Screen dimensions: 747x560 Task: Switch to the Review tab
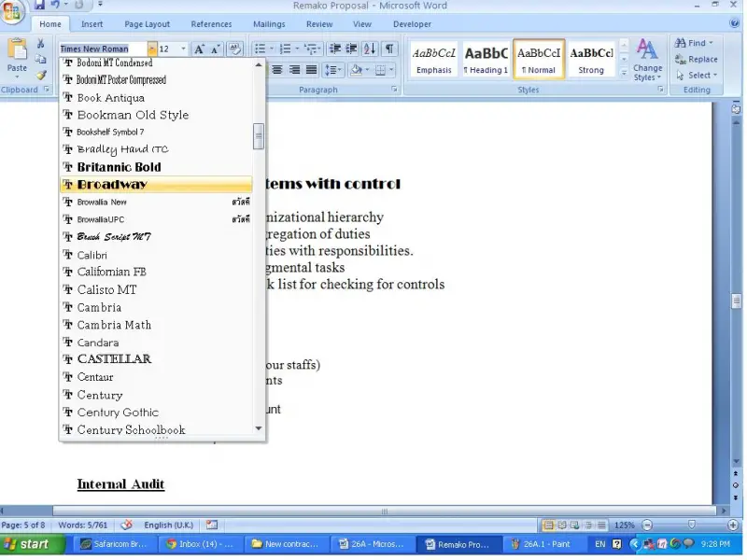coord(319,24)
